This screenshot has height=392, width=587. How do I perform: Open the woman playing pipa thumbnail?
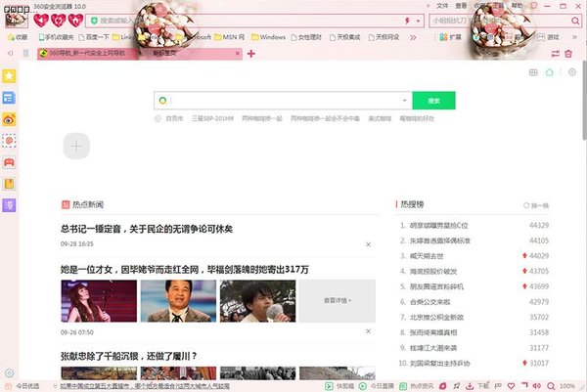pos(99,301)
